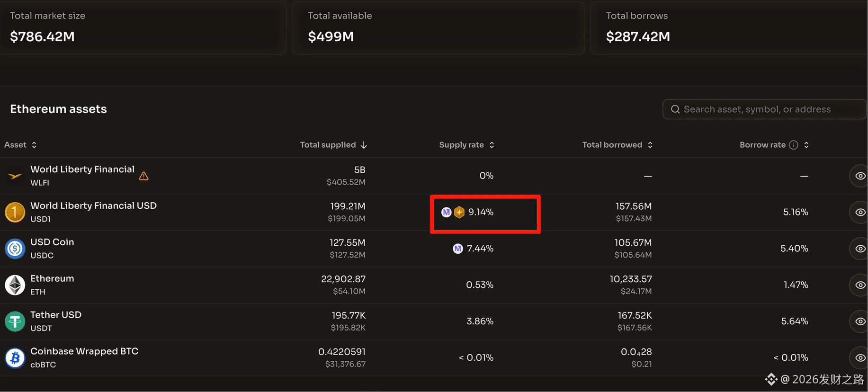The width and height of the screenshot is (868, 392).
Task: Sort the table by Borrow rate
Action: pos(774,145)
